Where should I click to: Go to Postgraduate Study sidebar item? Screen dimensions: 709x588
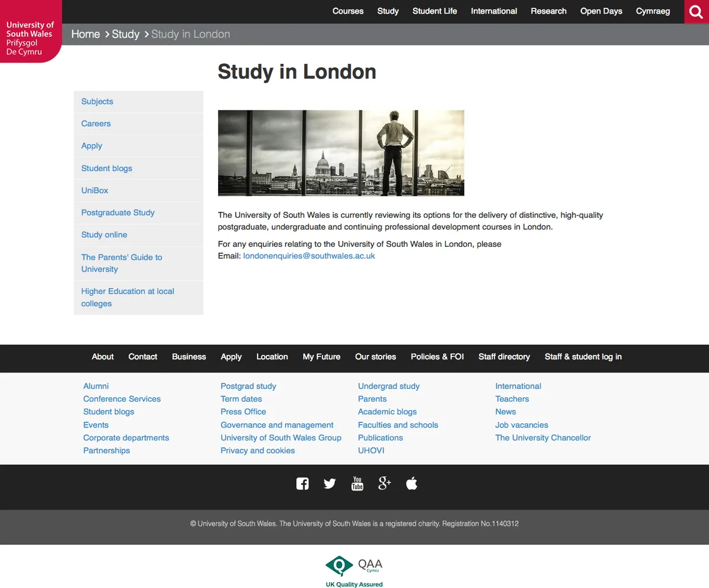click(138, 213)
